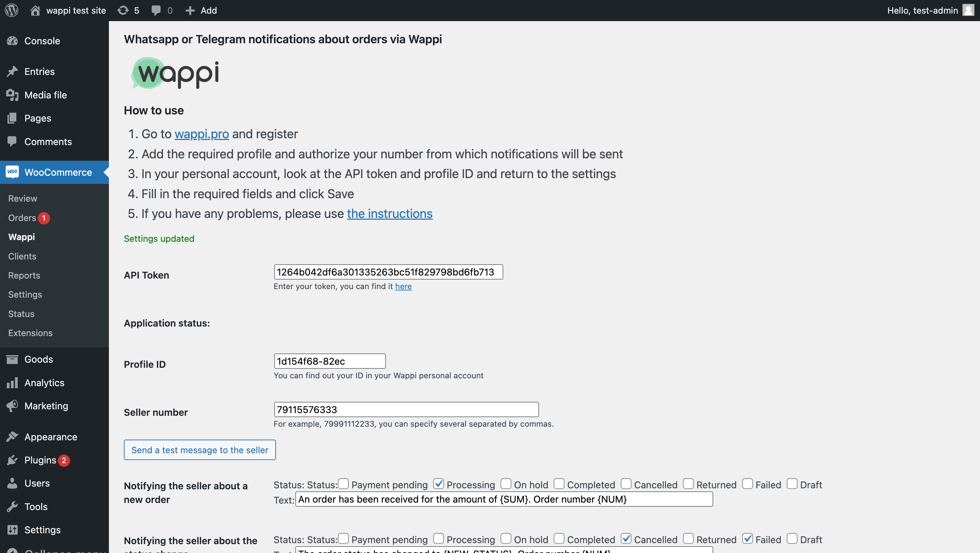The image size is (980, 553).
Task: Click Send a test message to the seller
Action: coord(199,450)
